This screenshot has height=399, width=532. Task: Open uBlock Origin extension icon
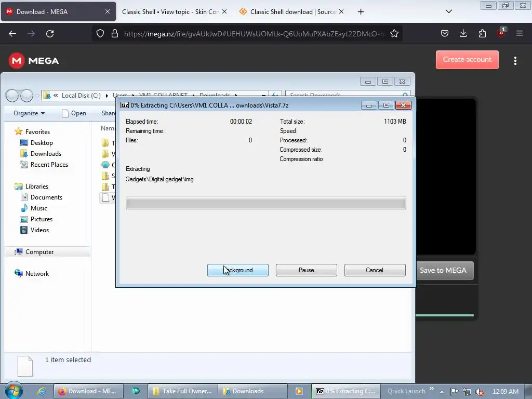pos(501,33)
